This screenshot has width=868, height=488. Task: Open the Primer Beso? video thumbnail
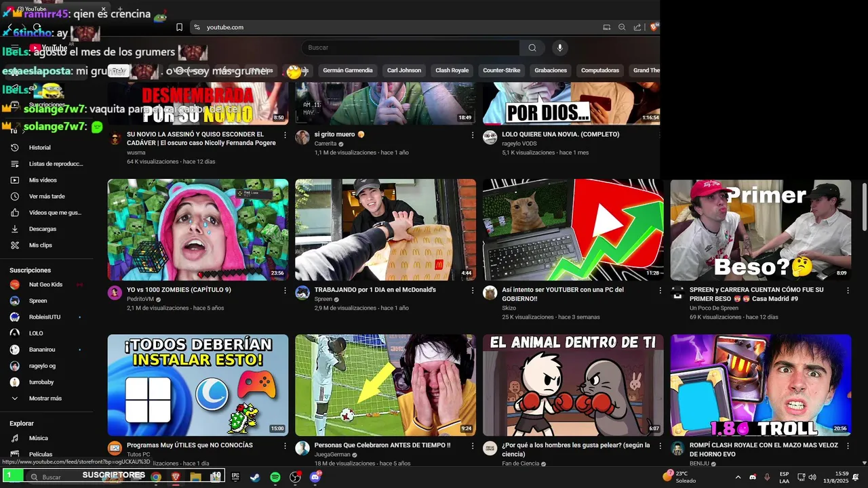click(x=761, y=230)
